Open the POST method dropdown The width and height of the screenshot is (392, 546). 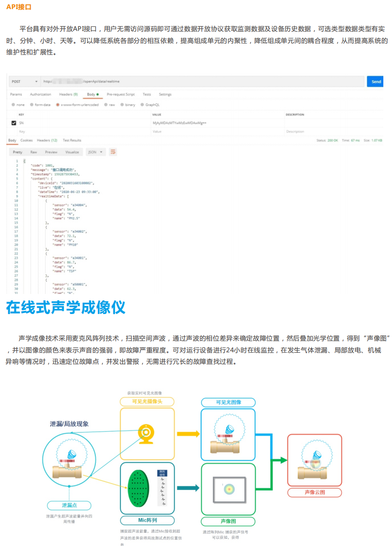tap(24, 82)
